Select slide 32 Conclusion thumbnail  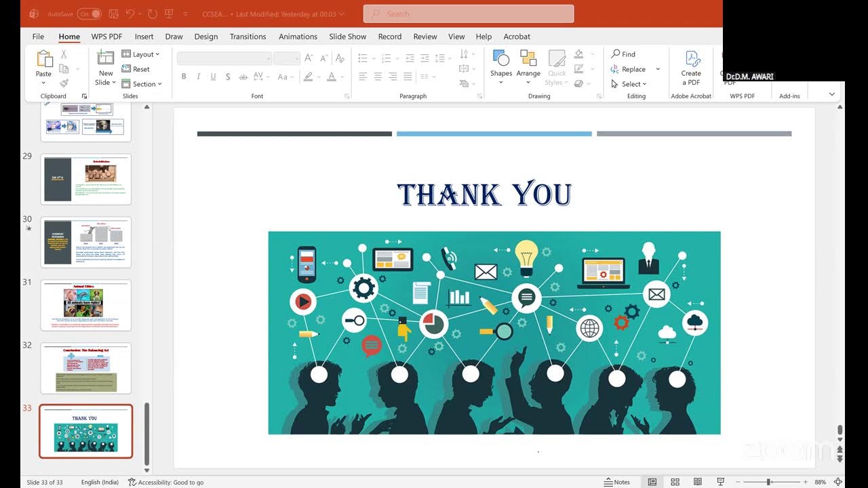tap(85, 368)
